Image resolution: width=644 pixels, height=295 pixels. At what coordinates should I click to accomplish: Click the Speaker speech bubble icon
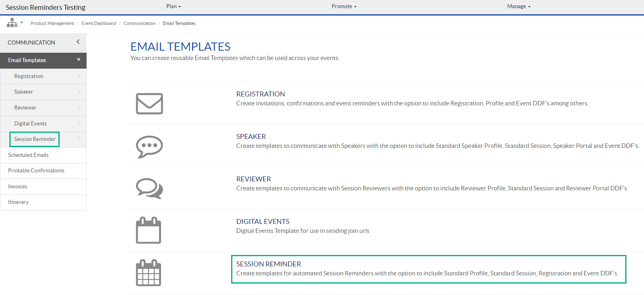(x=149, y=146)
